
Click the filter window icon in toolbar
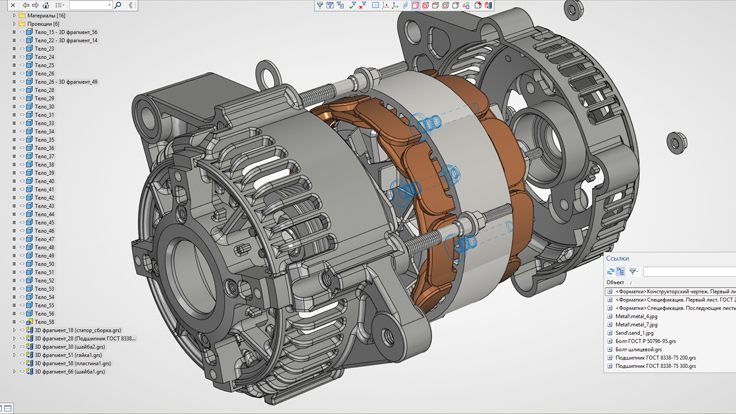(x=330, y=5)
